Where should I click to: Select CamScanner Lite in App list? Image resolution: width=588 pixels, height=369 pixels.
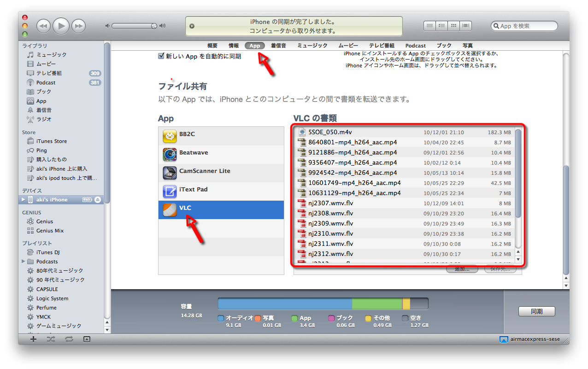click(221, 173)
